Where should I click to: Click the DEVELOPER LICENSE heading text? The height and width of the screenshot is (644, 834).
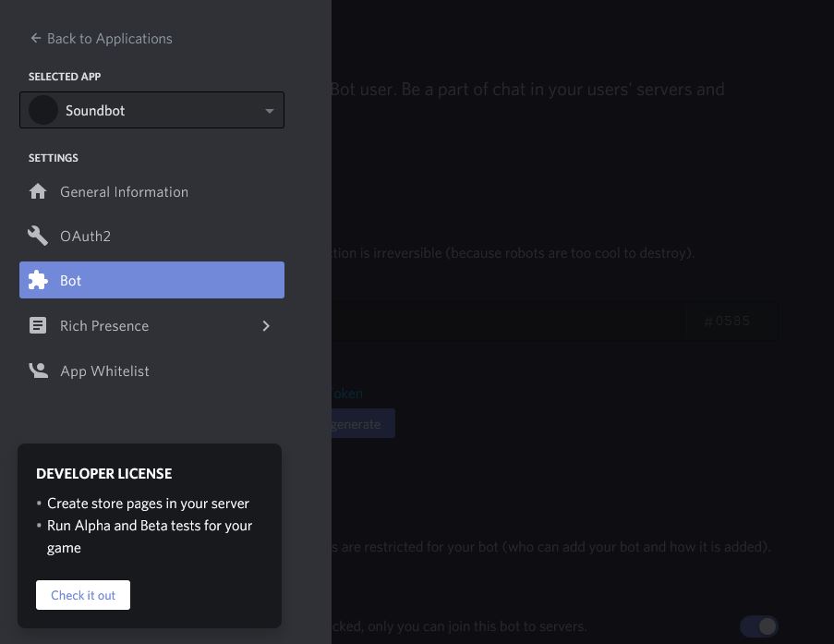tap(103, 474)
